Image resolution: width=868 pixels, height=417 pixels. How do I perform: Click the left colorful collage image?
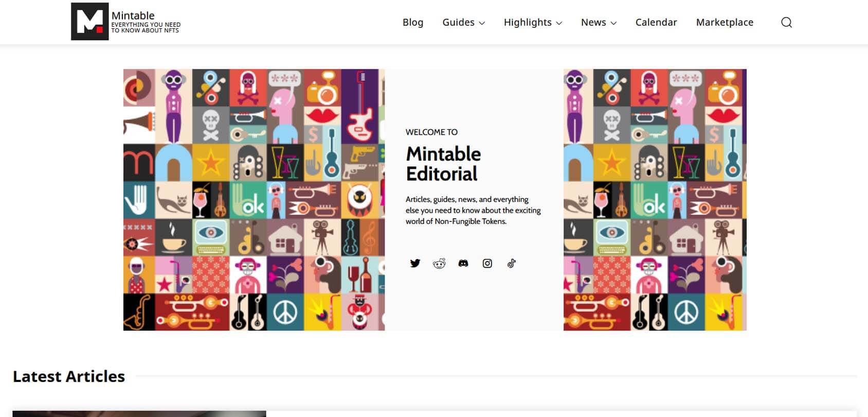click(254, 200)
